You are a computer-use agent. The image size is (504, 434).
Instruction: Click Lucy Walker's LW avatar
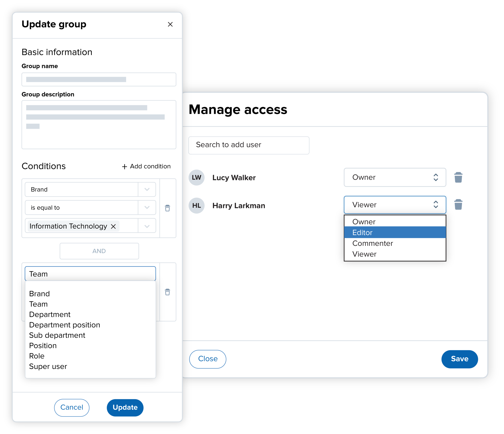coord(196,177)
